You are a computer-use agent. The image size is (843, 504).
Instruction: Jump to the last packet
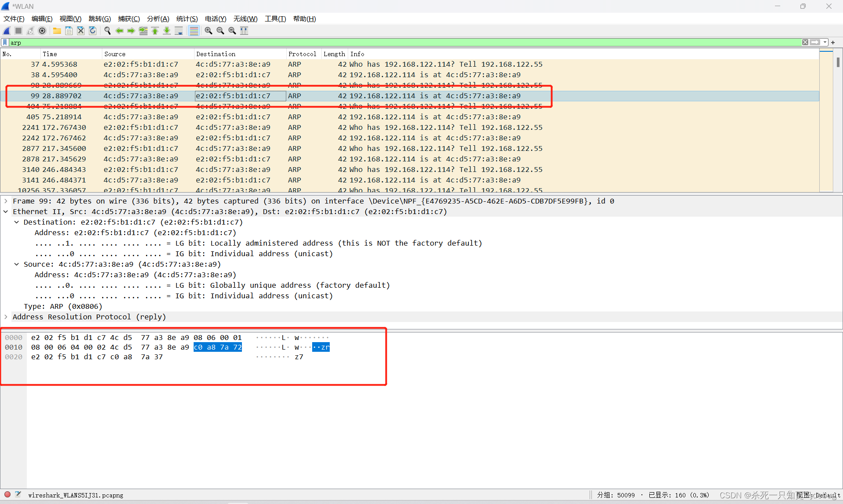167,31
